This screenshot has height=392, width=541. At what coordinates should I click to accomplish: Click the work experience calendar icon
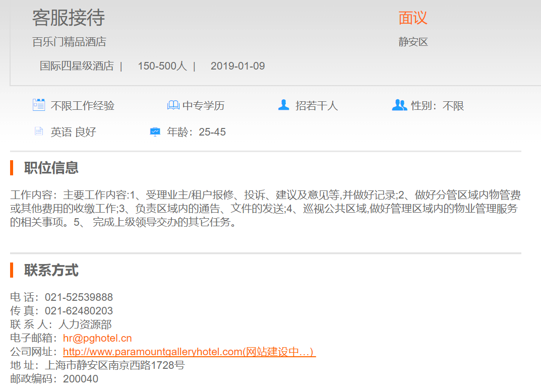[39, 105]
